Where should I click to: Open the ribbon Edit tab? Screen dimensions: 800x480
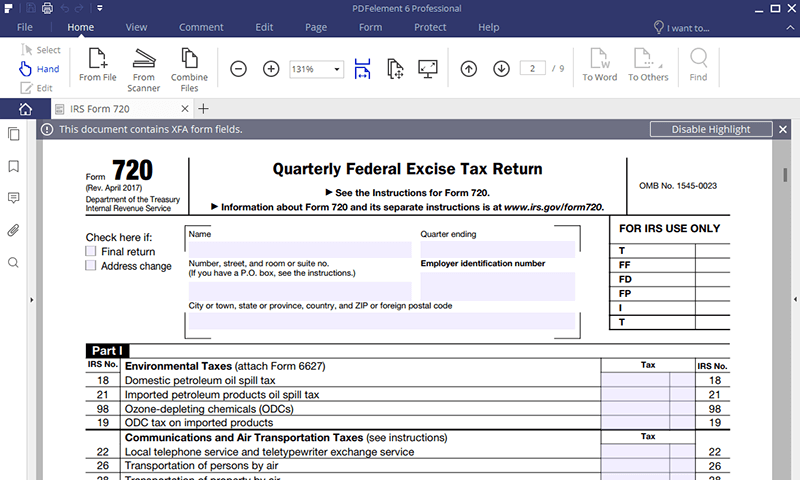click(x=264, y=28)
